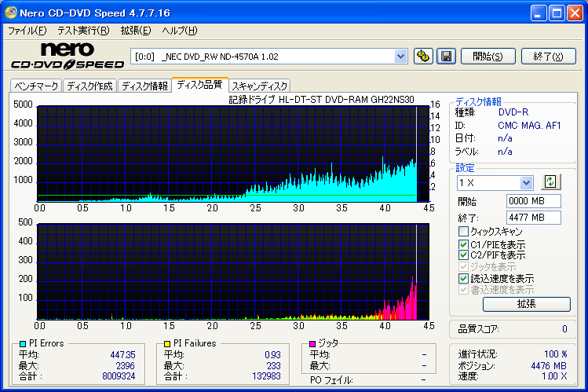Click the PI Failures graph area
Viewport: 588px width, 392px height.
click(x=233, y=272)
